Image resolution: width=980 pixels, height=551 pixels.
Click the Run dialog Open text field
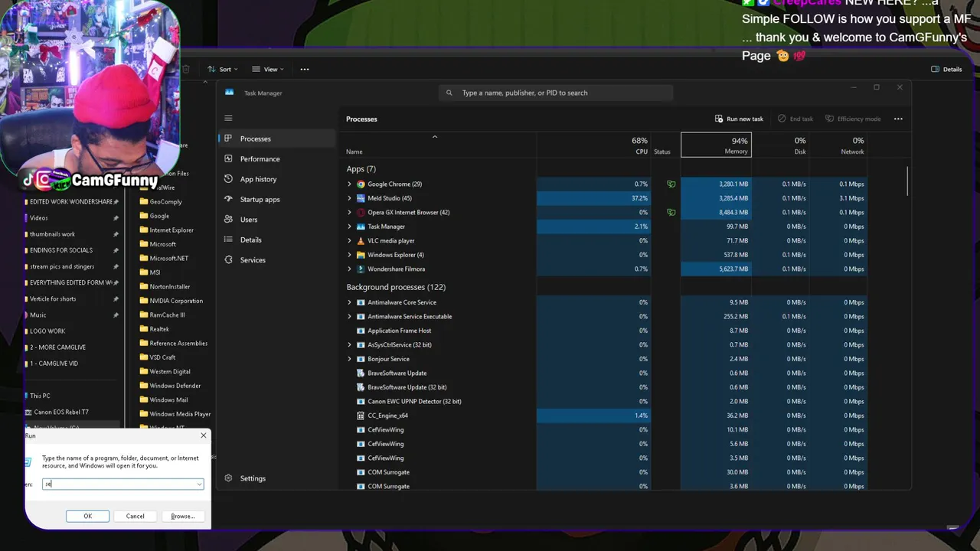pos(123,484)
